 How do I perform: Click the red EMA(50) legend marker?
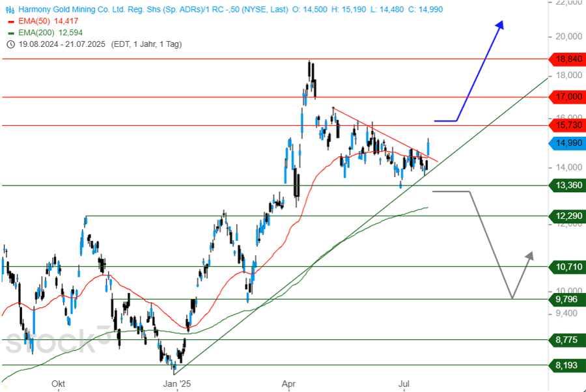[10, 21]
